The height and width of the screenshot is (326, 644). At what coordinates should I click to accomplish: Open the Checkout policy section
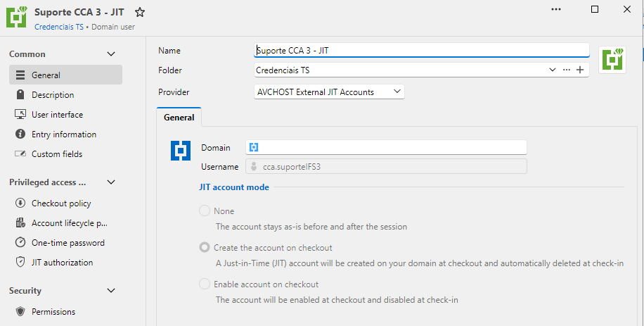[x=65, y=203]
